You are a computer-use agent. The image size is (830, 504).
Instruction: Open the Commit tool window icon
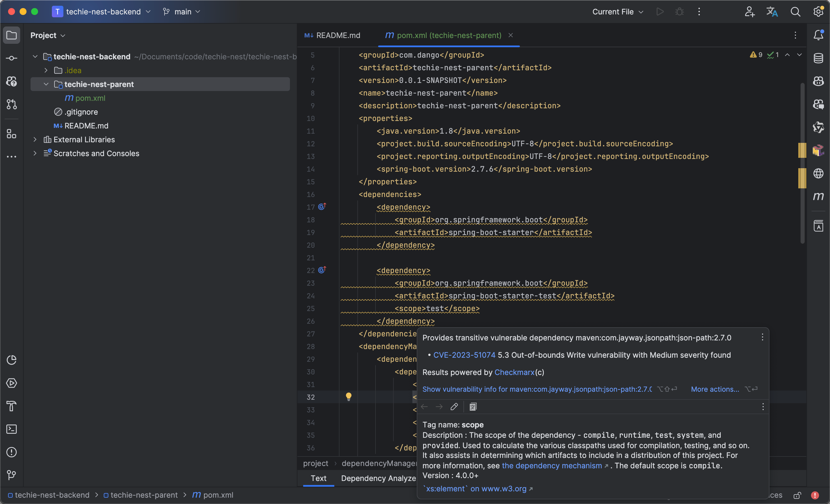tap(12, 58)
